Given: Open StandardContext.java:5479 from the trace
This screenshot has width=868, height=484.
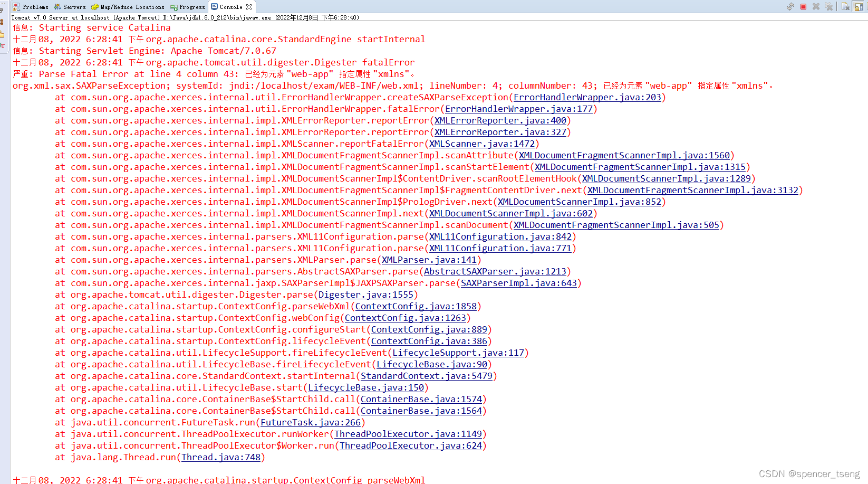Looking at the screenshot, I should point(428,376).
